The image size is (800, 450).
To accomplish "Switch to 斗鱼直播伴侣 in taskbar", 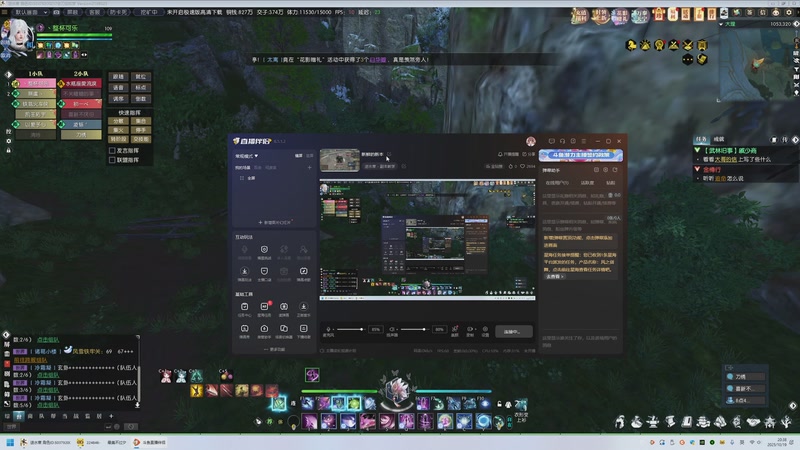I will [149, 442].
